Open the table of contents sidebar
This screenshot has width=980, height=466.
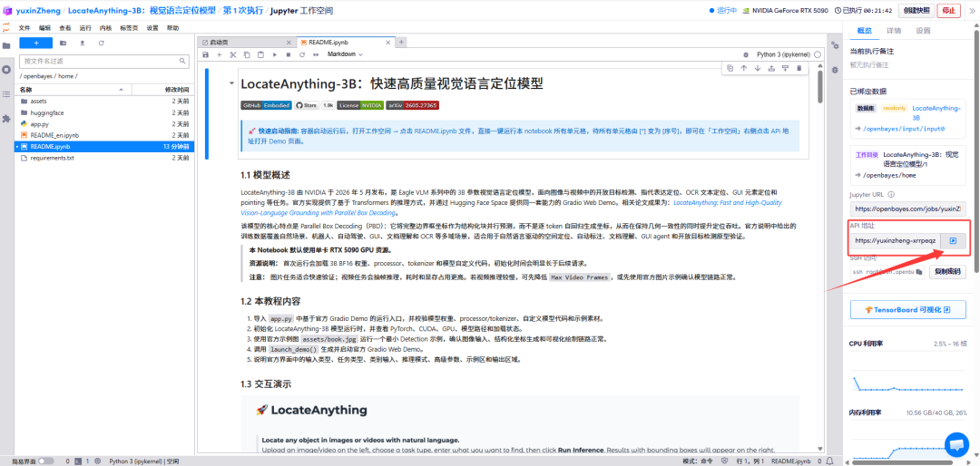tap(6, 93)
